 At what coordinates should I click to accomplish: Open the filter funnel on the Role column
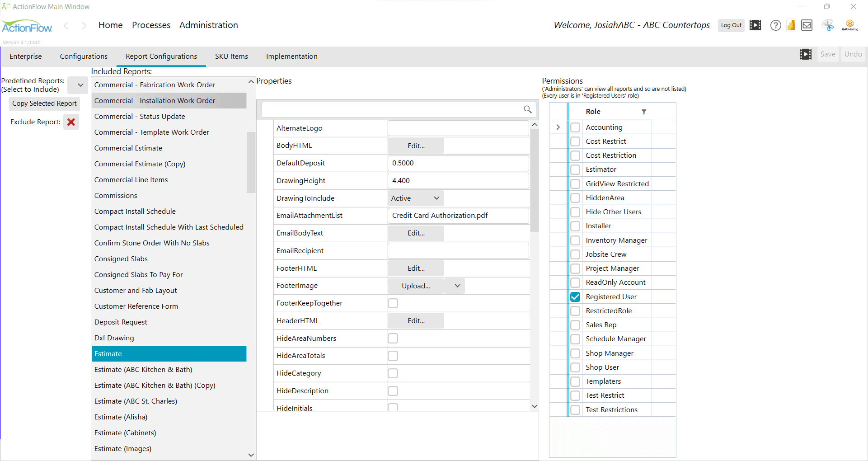click(x=643, y=111)
